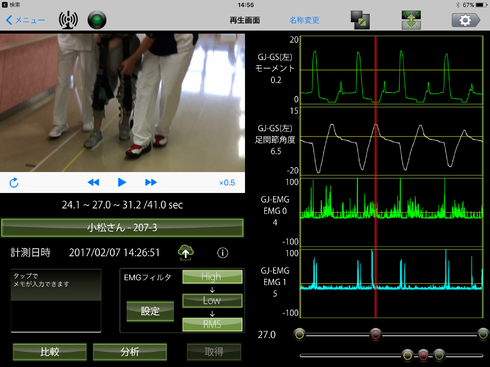Tap the 計測日時 2017/02/07 14:26:51 text
The width and height of the screenshot is (490, 367).
click(85, 253)
